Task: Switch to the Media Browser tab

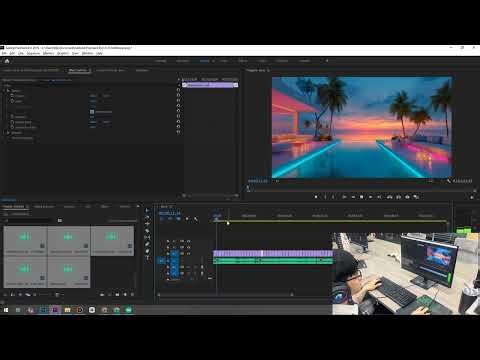Action: tap(44, 207)
